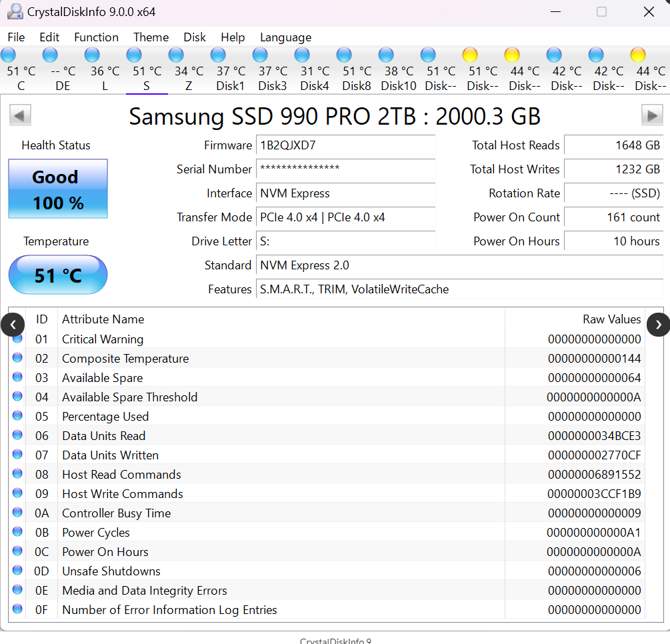Select the Disk10 status orb
This screenshot has width=670, height=644.
pyautogui.click(x=386, y=55)
